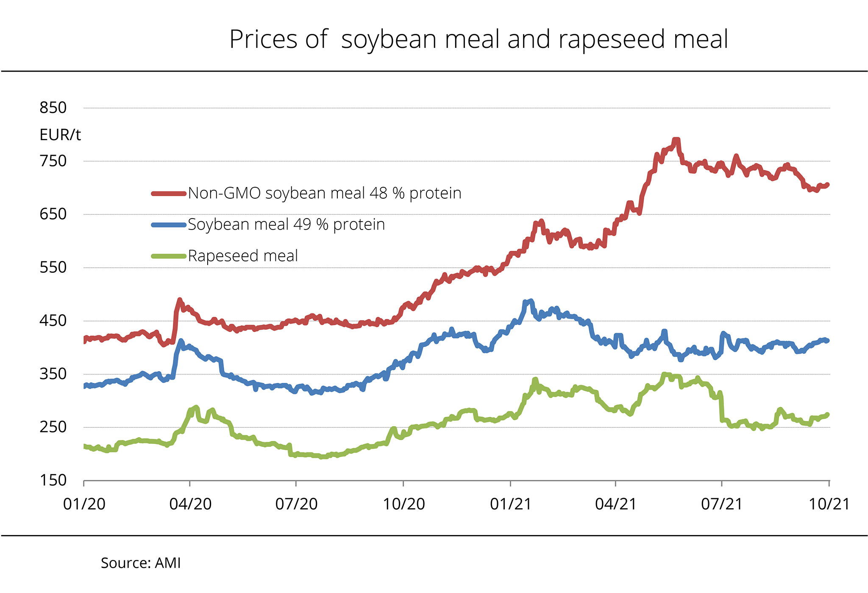This screenshot has height=593, width=868.
Task: Click the 550 y-axis value label
Action: tap(53, 268)
